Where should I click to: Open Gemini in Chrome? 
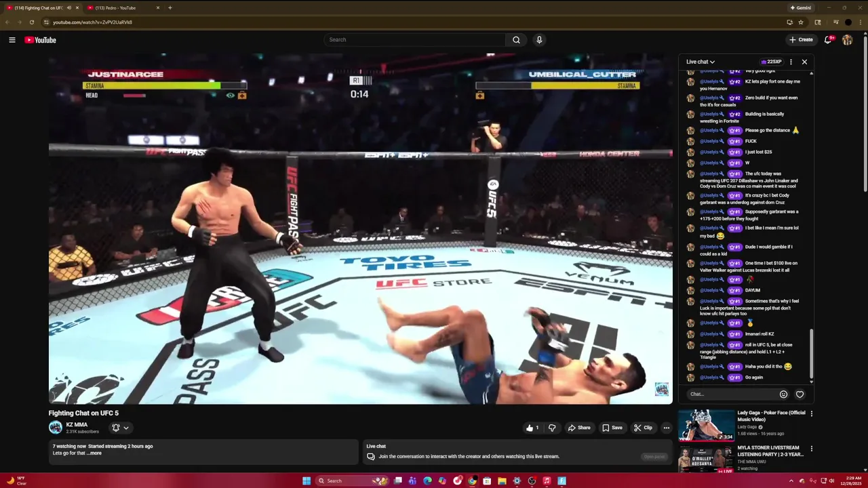[x=801, y=7]
